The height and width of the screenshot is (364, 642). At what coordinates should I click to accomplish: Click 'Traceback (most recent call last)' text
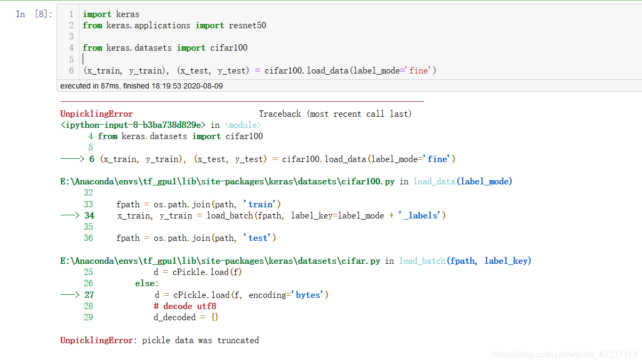(x=335, y=114)
